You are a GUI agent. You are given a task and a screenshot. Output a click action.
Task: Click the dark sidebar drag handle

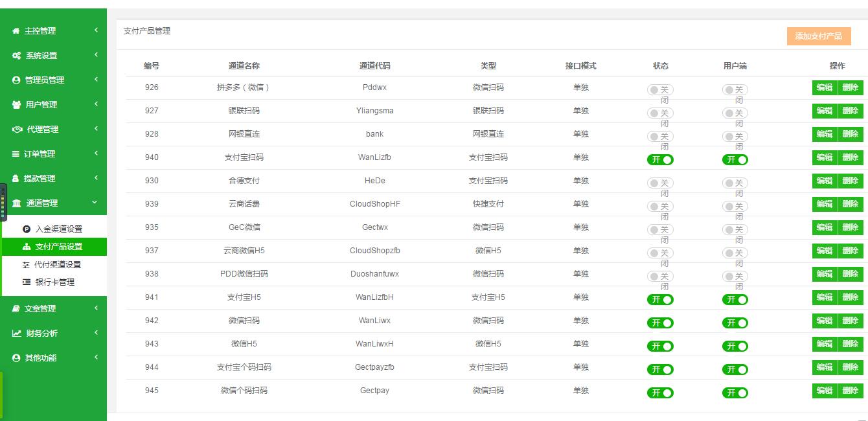3,203
